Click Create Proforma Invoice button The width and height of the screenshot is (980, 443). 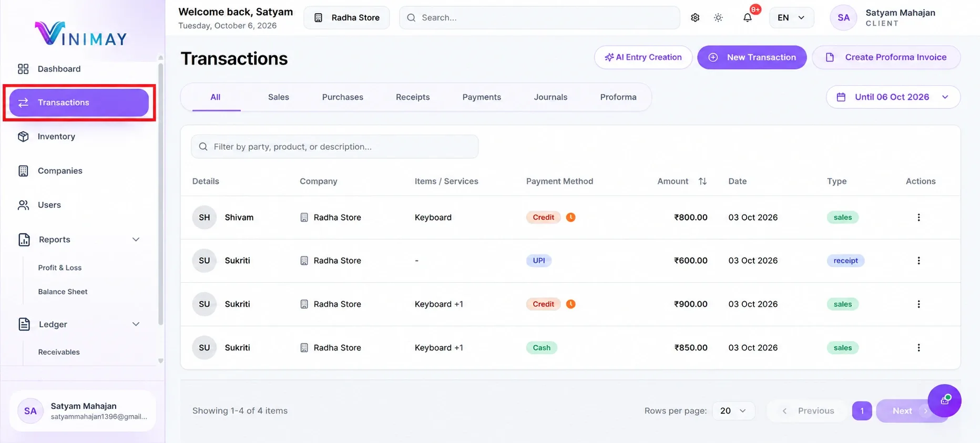tap(886, 57)
